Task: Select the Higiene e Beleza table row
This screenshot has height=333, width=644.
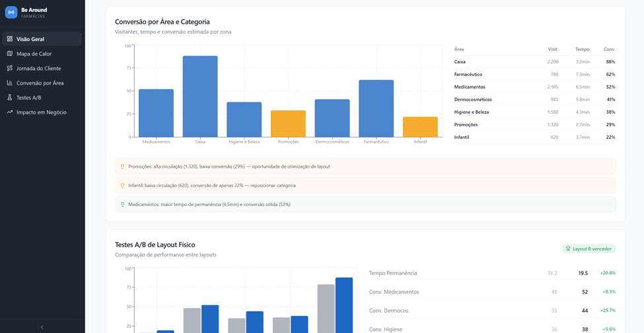Action: pyautogui.click(x=535, y=112)
